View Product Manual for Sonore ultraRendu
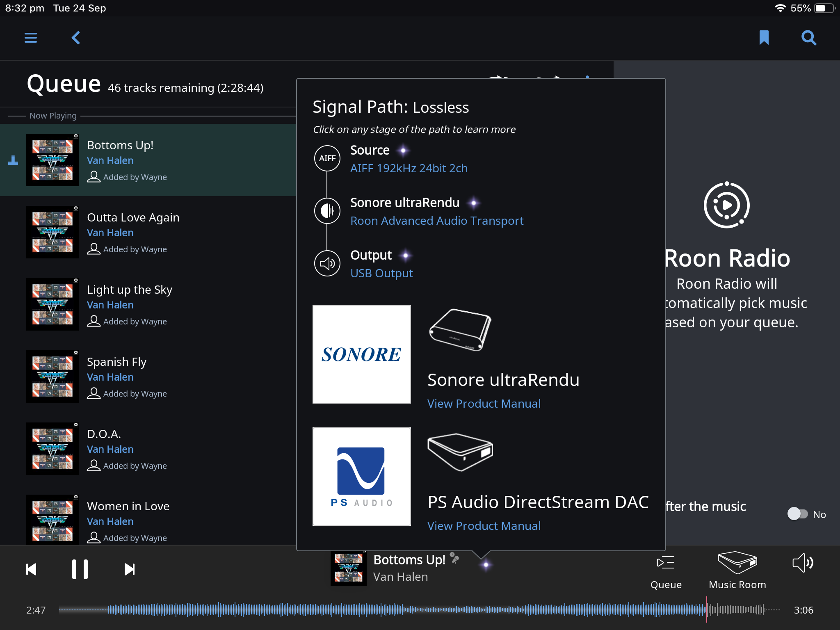The width and height of the screenshot is (840, 630). click(x=484, y=404)
